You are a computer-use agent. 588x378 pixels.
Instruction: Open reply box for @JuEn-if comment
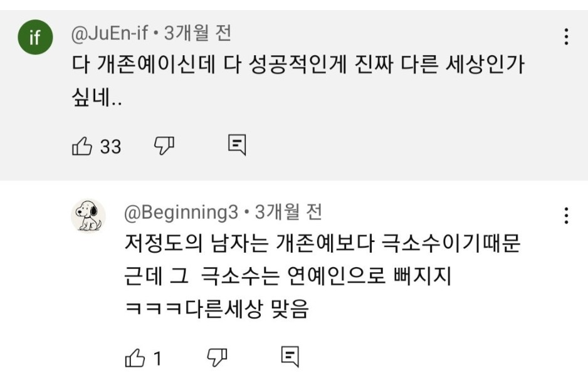(x=237, y=145)
